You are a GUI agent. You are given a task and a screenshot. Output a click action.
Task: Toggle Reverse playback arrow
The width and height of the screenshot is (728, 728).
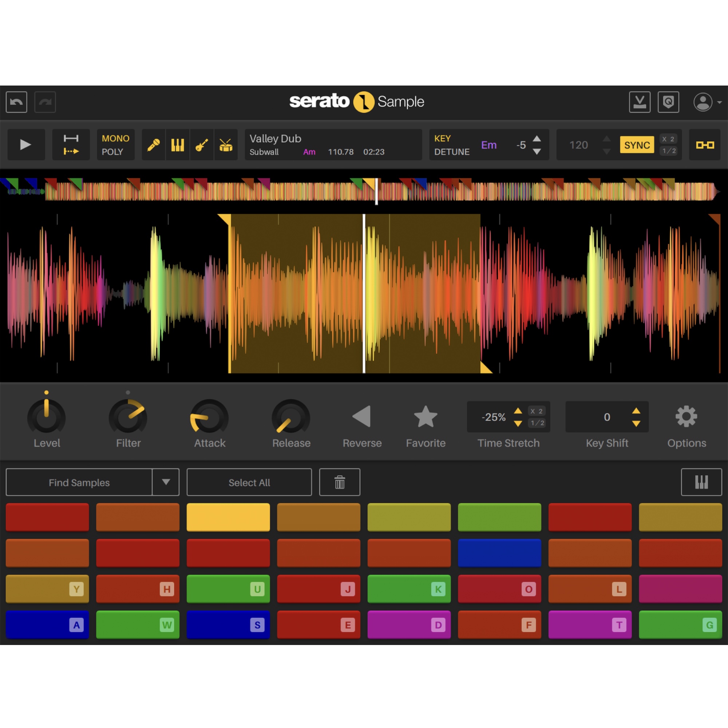click(362, 417)
